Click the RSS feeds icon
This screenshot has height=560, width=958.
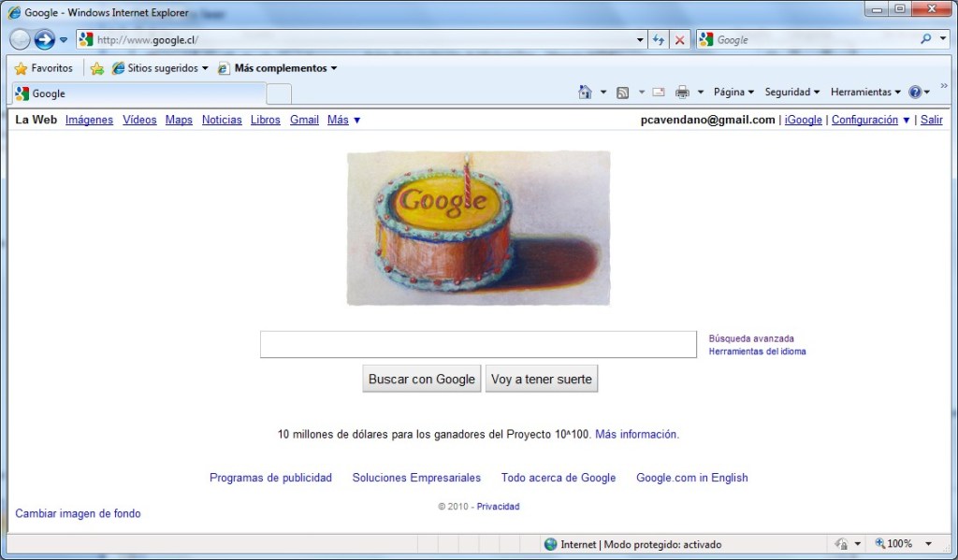[x=622, y=92]
